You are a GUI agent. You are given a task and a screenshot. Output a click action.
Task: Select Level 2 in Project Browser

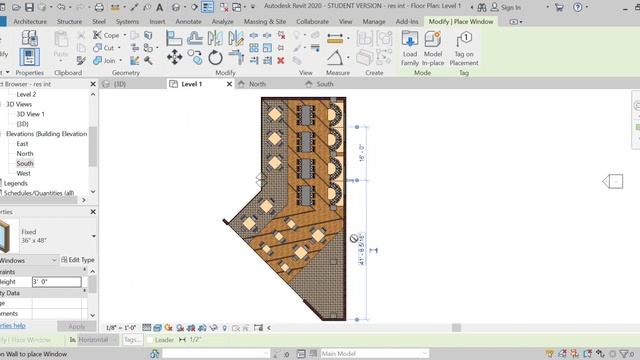26,94
